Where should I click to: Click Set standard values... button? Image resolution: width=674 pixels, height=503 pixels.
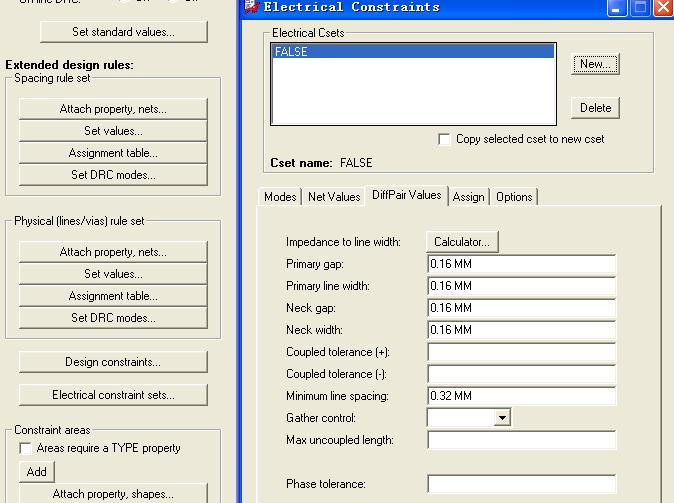coord(123,32)
